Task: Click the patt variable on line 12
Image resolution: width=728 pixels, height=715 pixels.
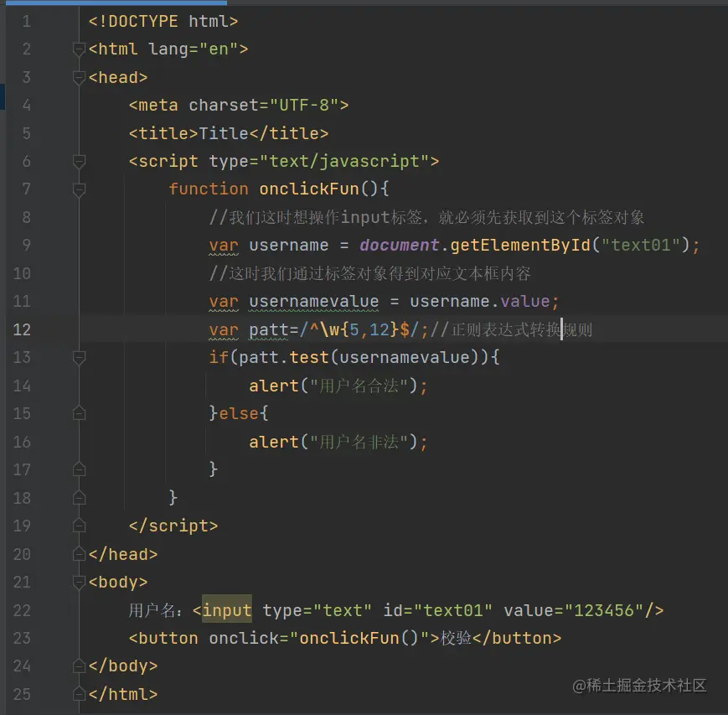Action: [269, 329]
